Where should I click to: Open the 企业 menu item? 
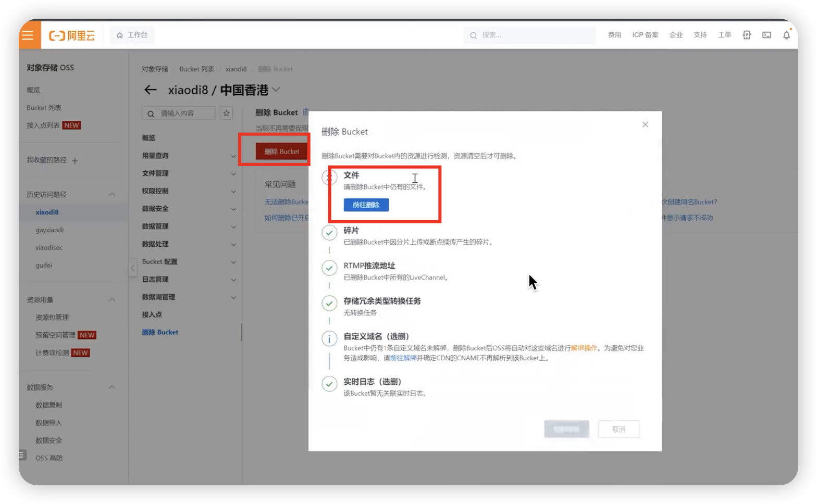coord(676,35)
